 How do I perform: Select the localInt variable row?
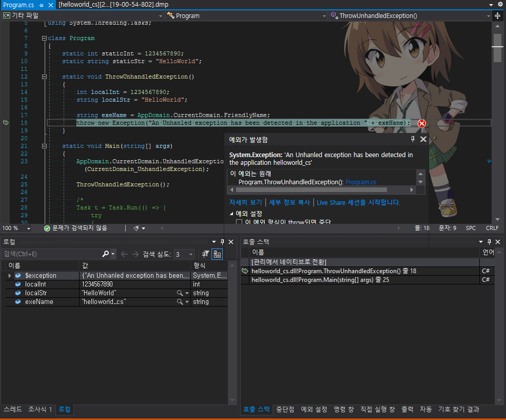116,284
